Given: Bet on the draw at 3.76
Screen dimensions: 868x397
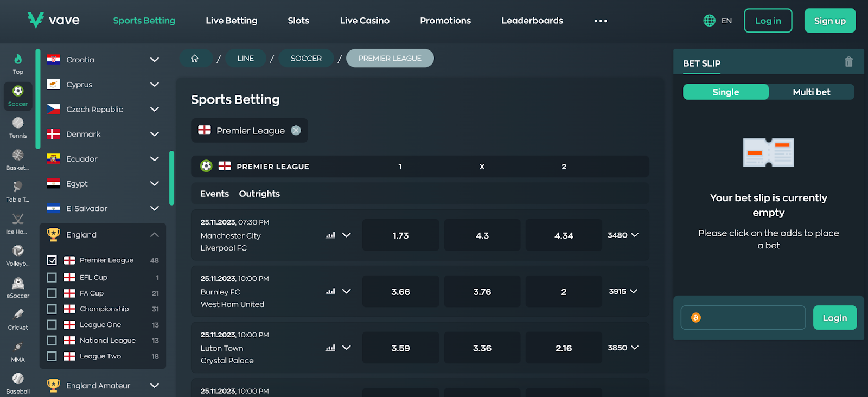Looking at the screenshot, I should (x=482, y=291).
